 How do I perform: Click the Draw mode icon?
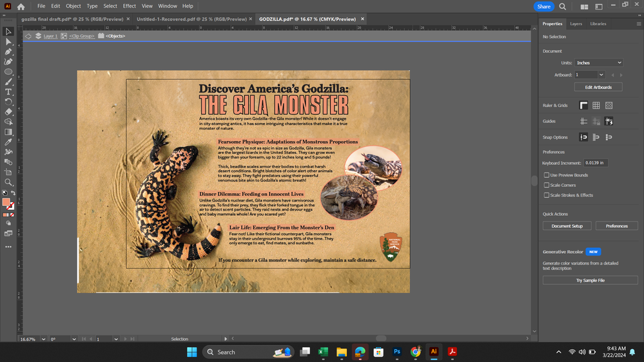pos(8,224)
